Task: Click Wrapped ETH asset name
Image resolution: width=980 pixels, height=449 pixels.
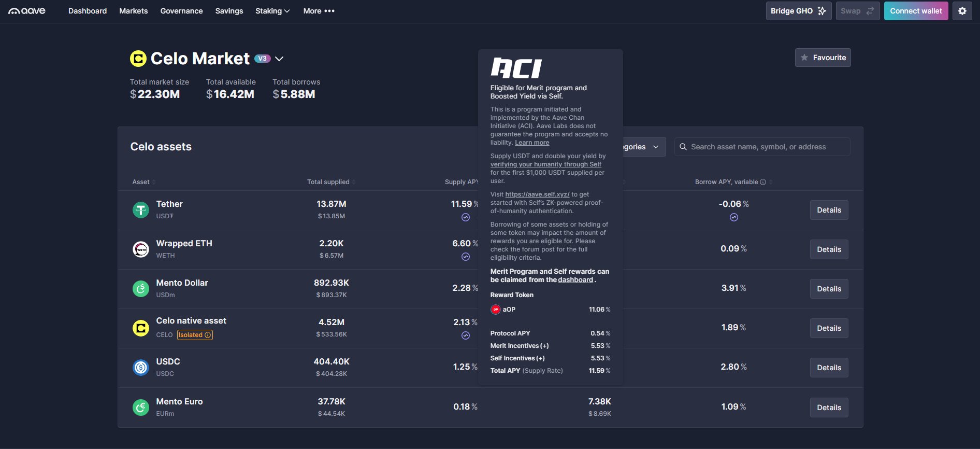Action: (184, 244)
